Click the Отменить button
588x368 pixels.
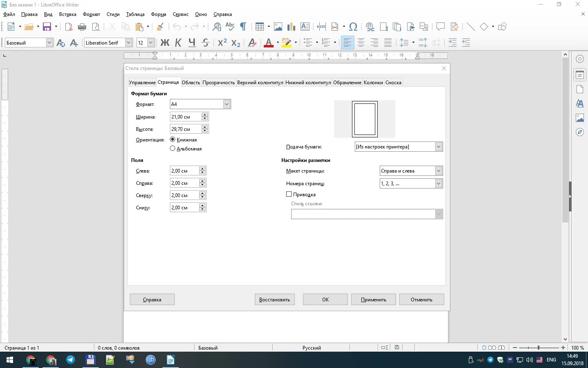[x=422, y=299]
